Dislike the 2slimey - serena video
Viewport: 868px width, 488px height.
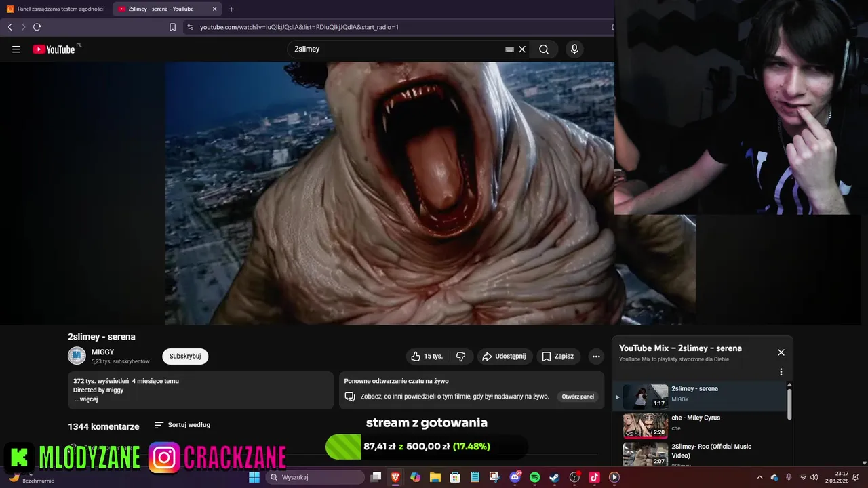point(461,356)
